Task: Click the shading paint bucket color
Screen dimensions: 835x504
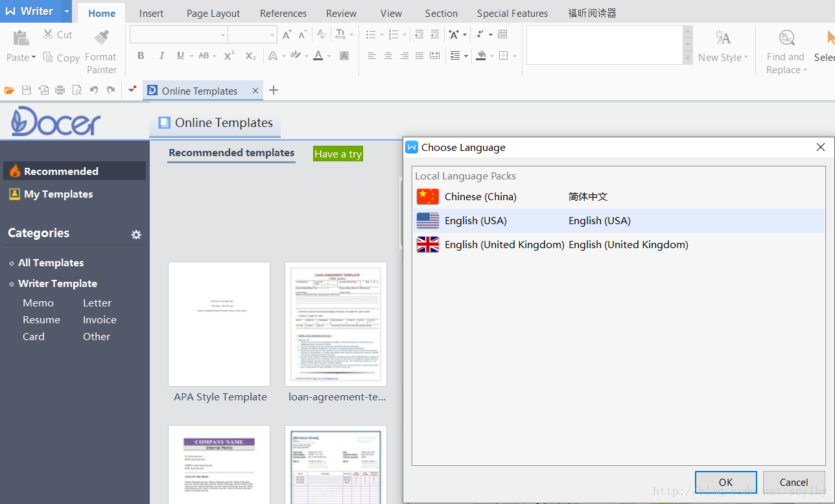Action: 480,56
